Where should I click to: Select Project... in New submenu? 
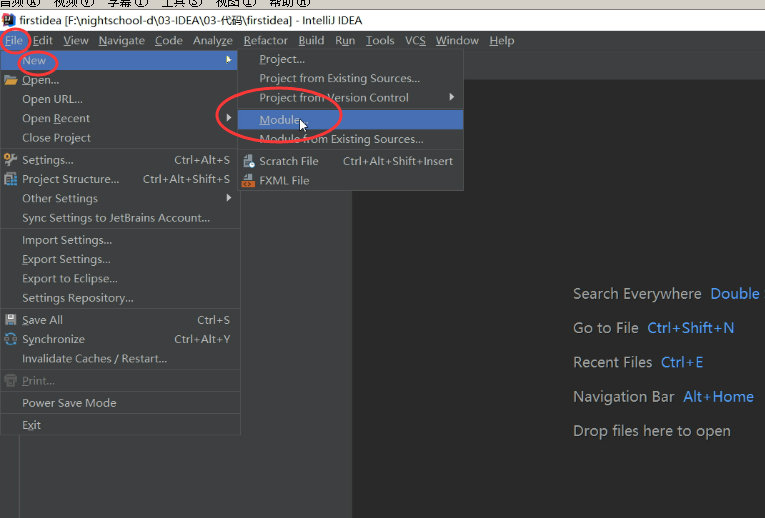[x=350, y=59]
